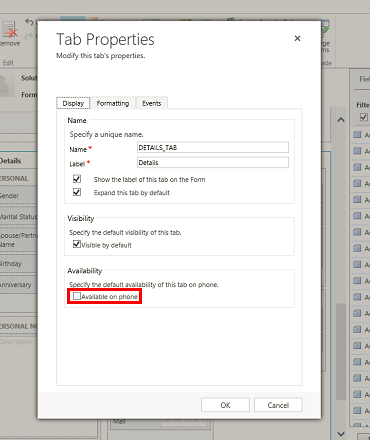370x440 pixels.
Task: Select the Birthday field in background form
Action: tap(18, 264)
